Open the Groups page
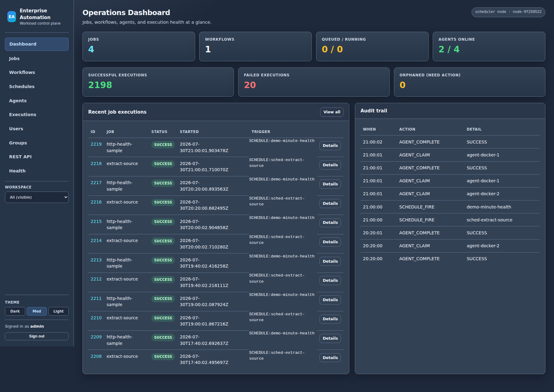Viewport: 554px width, 392px height. (37, 143)
